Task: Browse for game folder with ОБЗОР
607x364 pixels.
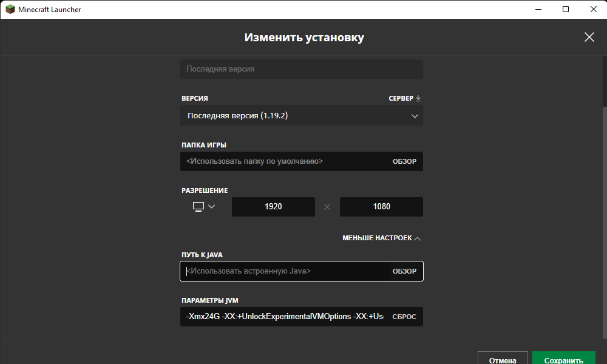Action: 404,161
